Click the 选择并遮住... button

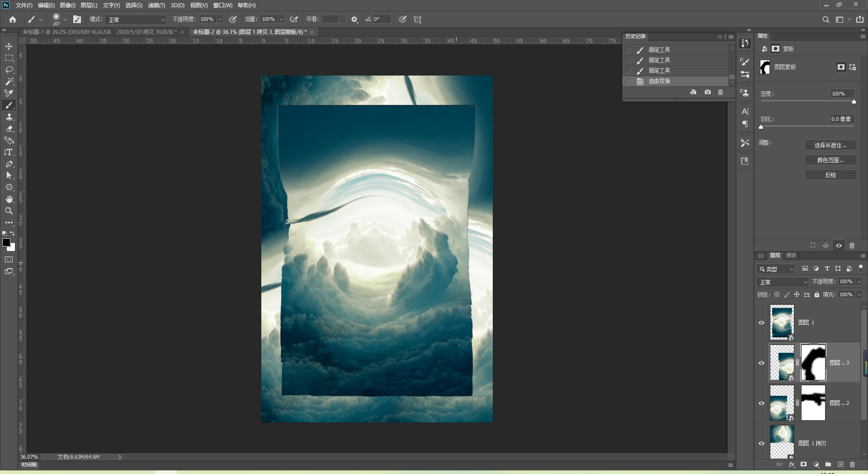pos(830,145)
